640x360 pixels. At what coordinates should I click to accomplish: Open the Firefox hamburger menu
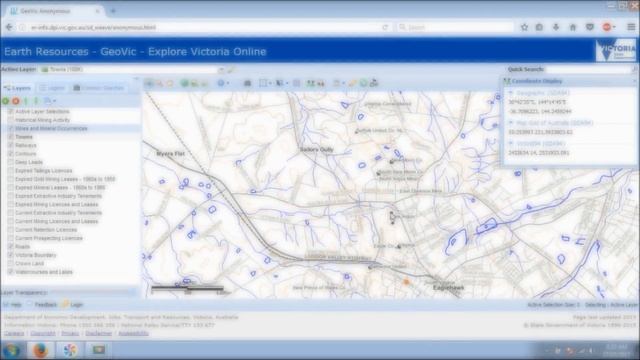coord(631,27)
